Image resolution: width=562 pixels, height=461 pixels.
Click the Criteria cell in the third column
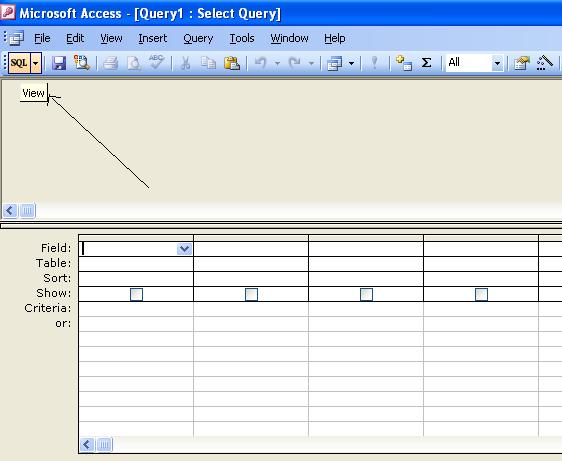point(366,309)
